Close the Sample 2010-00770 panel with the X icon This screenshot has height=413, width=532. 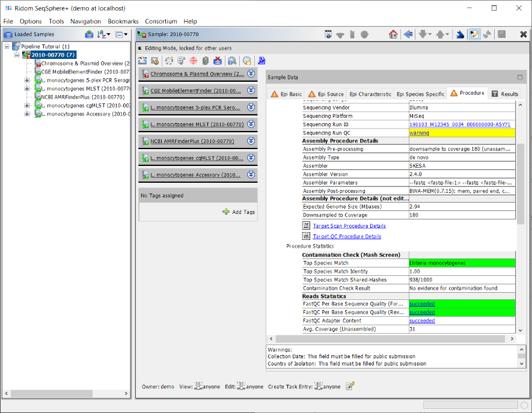[523, 34]
